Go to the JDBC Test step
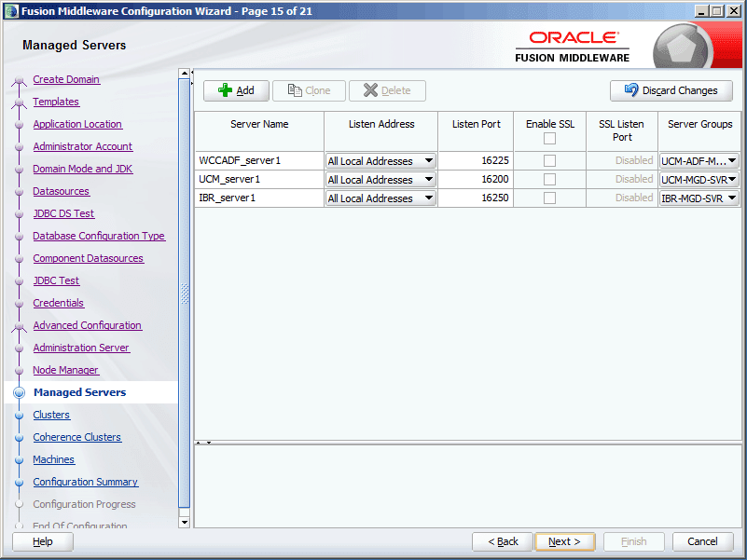This screenshot has height=560, width=747. click(56, 281)
